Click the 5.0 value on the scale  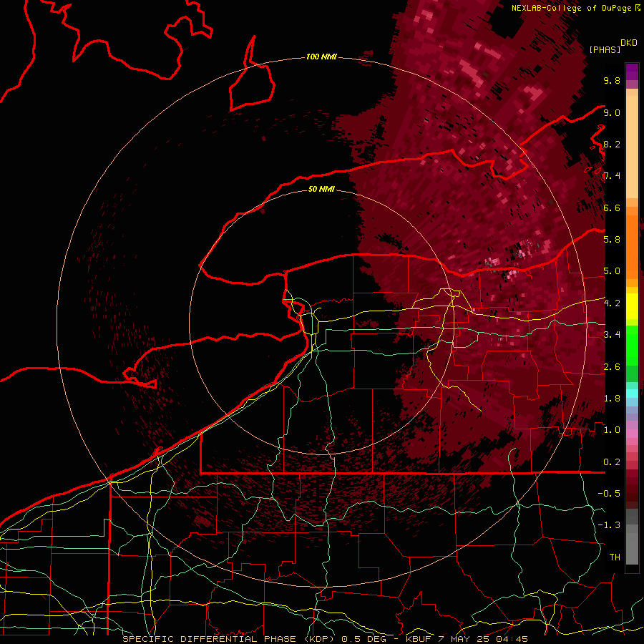(612, 271)
